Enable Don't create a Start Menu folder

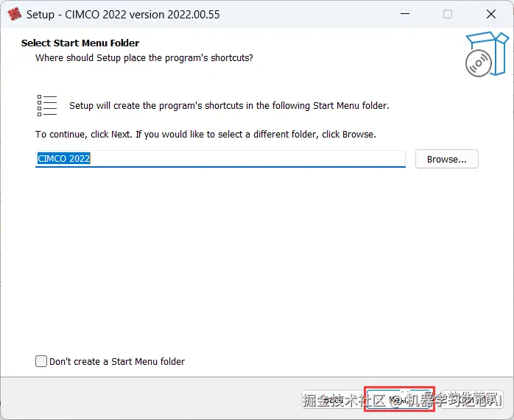41,361
